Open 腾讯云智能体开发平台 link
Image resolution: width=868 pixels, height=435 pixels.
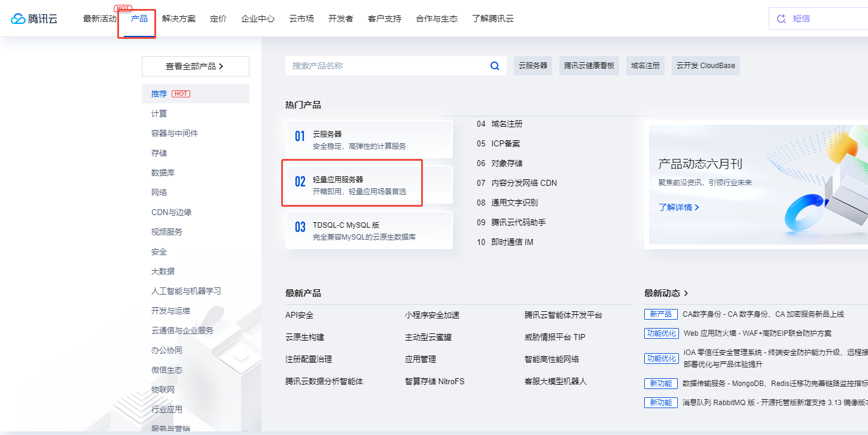[x=564, y=315]
